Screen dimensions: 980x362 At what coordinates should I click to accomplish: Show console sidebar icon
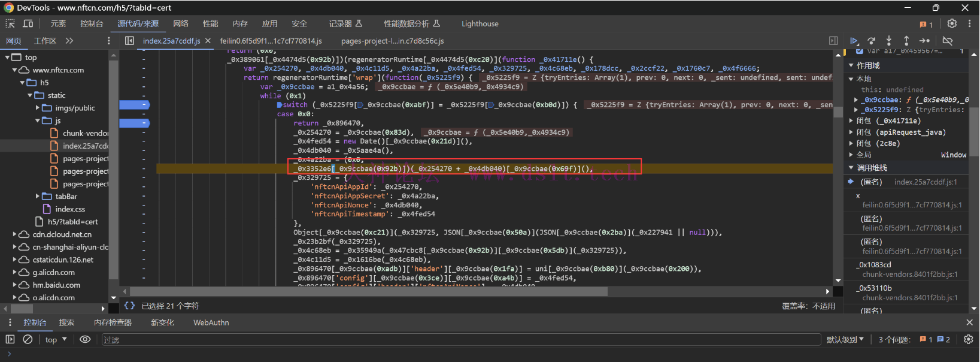pos(10,339)
